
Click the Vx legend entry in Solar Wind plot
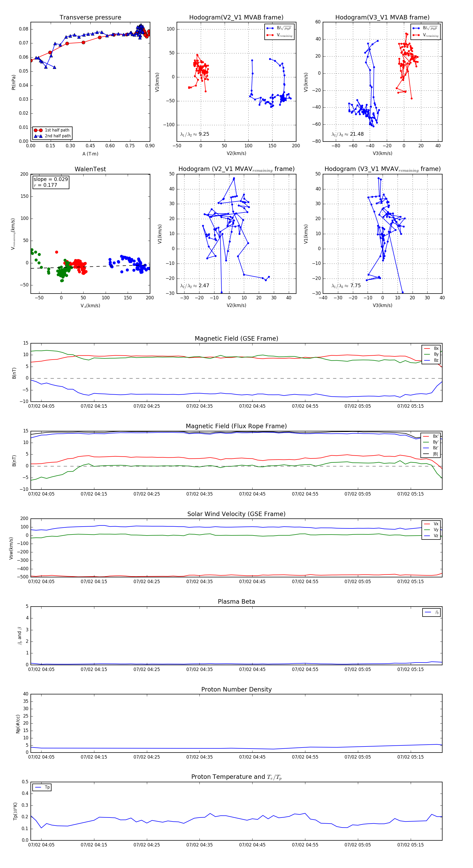(431, 524)
